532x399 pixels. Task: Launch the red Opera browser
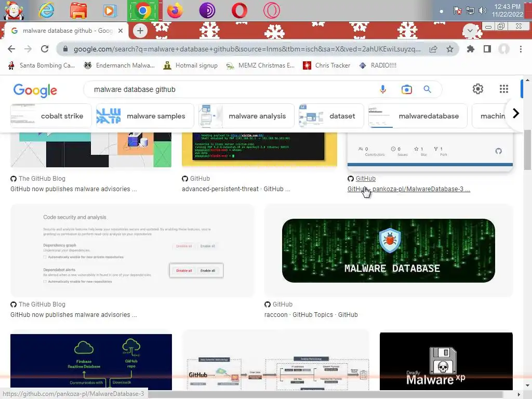click(x=240, y=11)
